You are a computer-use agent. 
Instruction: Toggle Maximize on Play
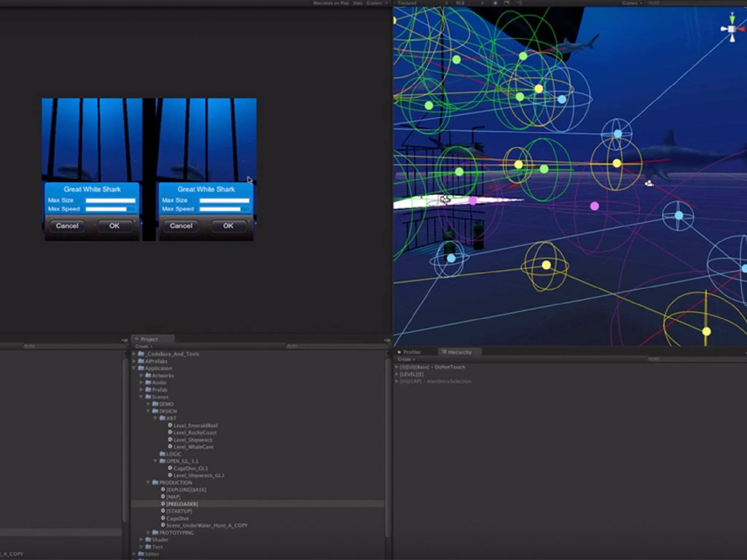(x=331, y=3)
